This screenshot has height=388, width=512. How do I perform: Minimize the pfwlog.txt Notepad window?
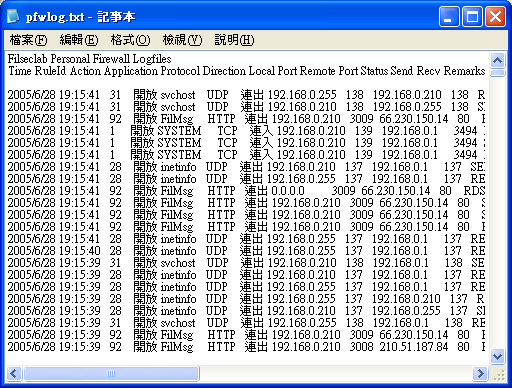449,16
